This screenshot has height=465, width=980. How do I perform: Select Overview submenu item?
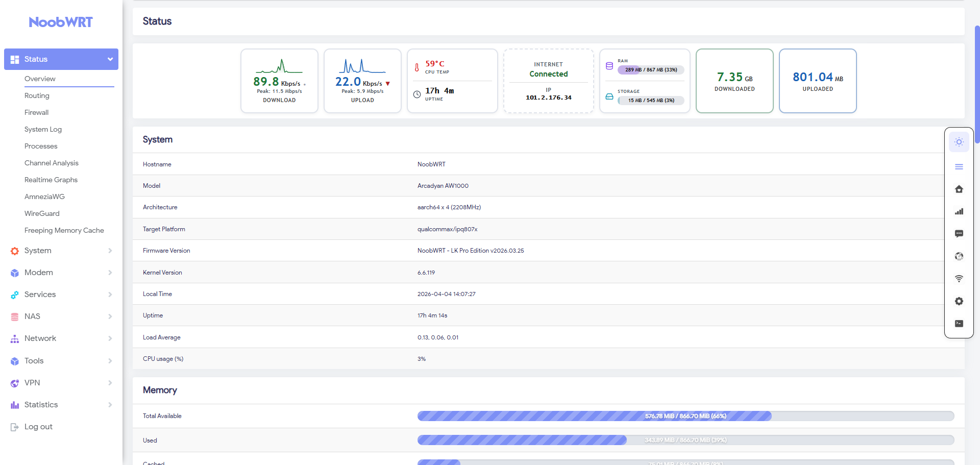click(40, 79)
